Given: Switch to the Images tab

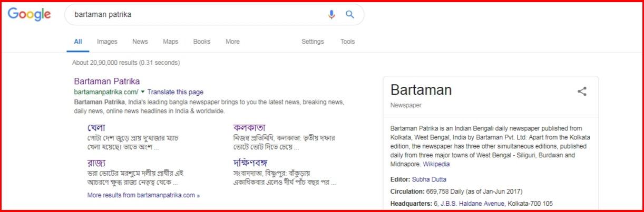Looking at the screenshot, I should tap(107, 42).
